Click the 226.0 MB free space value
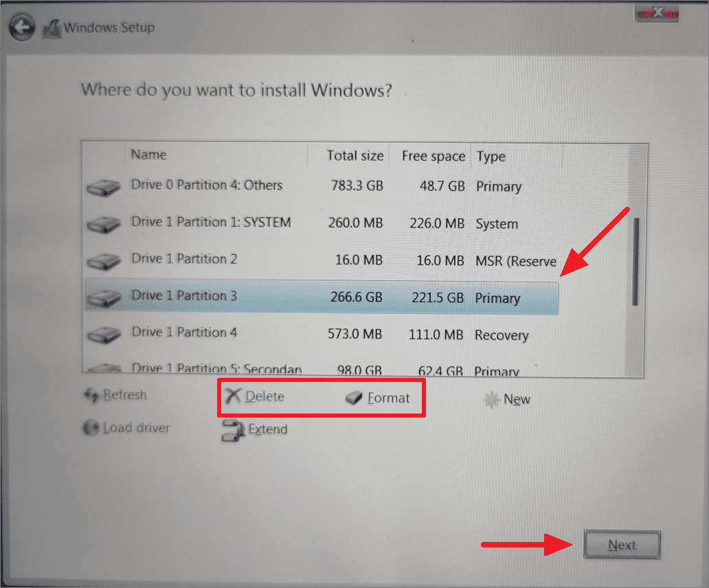The width and height of the screenshot is (709, 588). pos(437,223)
